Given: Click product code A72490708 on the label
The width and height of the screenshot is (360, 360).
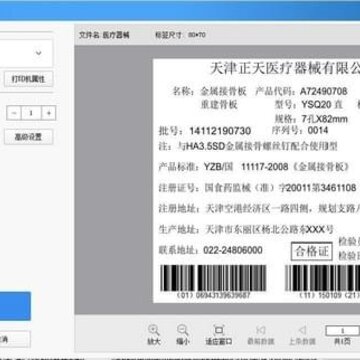Looking at the screenshot, I should click(x=324, y=91).
